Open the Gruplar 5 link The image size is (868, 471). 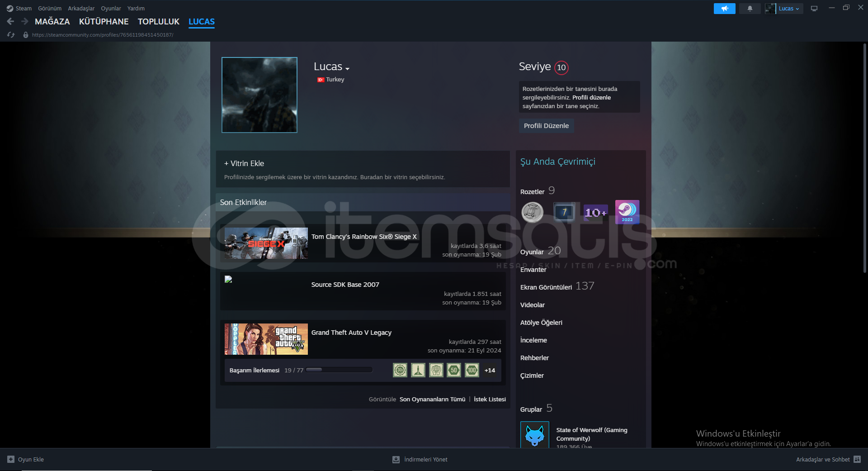[x=536, y=409]
